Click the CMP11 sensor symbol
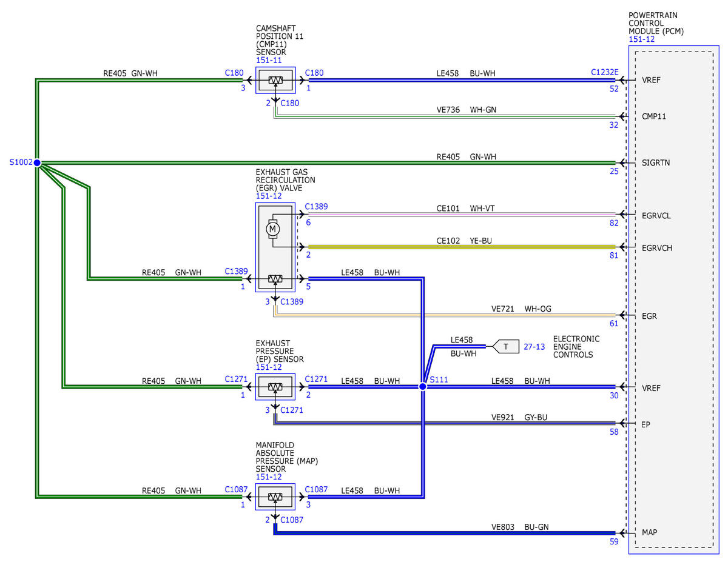This screenshot has height=562, width=728. tap(275, 80)
